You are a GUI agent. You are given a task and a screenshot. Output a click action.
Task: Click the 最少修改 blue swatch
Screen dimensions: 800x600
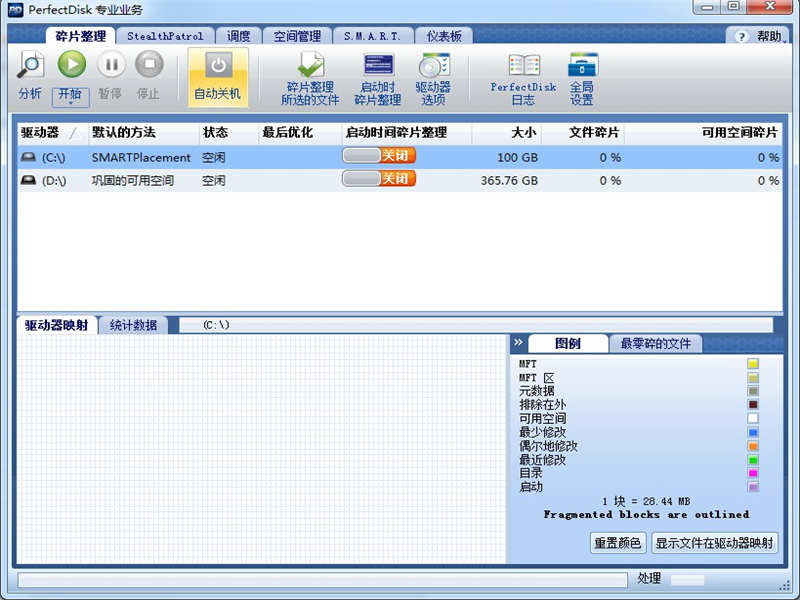point(753,432)
